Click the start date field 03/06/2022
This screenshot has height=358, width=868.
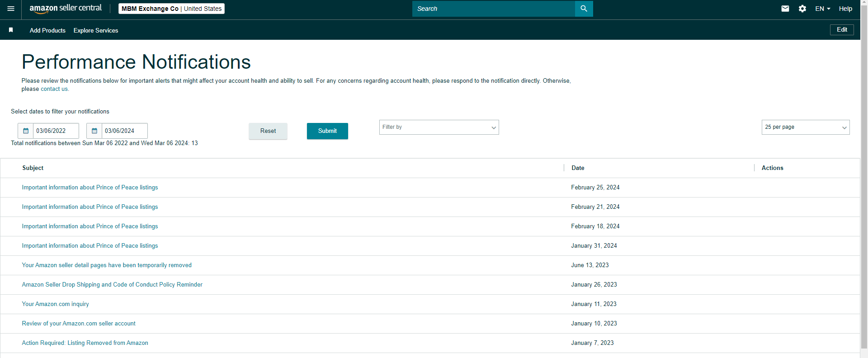point(56,131)
